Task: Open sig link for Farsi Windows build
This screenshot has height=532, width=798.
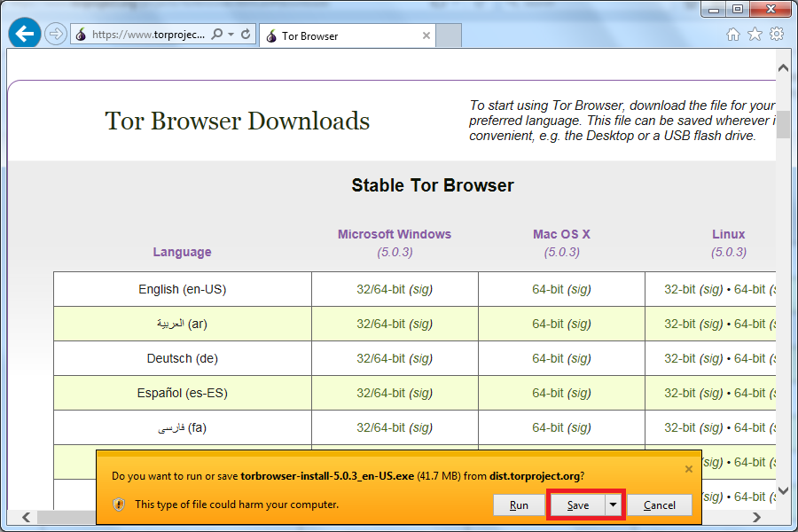Action: point(421,427)
